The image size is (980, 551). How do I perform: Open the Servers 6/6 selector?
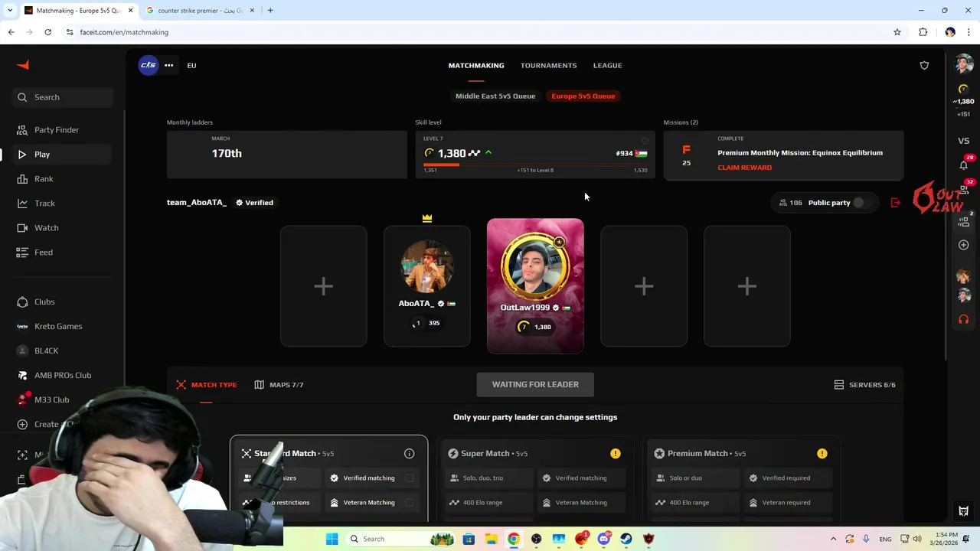tap(864, 385)
